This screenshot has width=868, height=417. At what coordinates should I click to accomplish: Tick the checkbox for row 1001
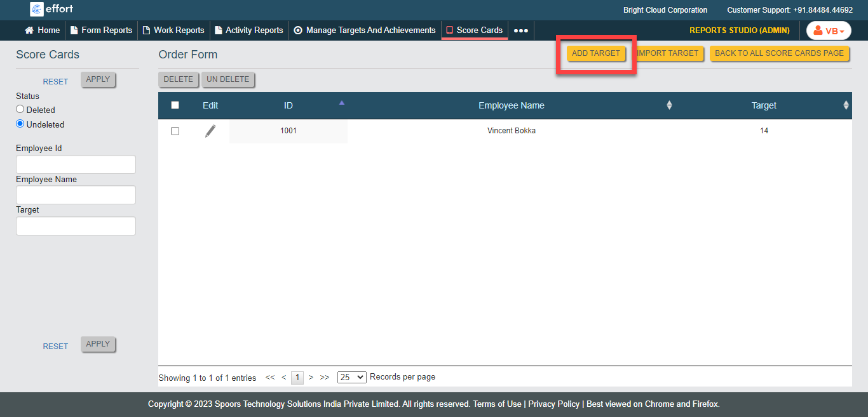[x=175, y=131]
